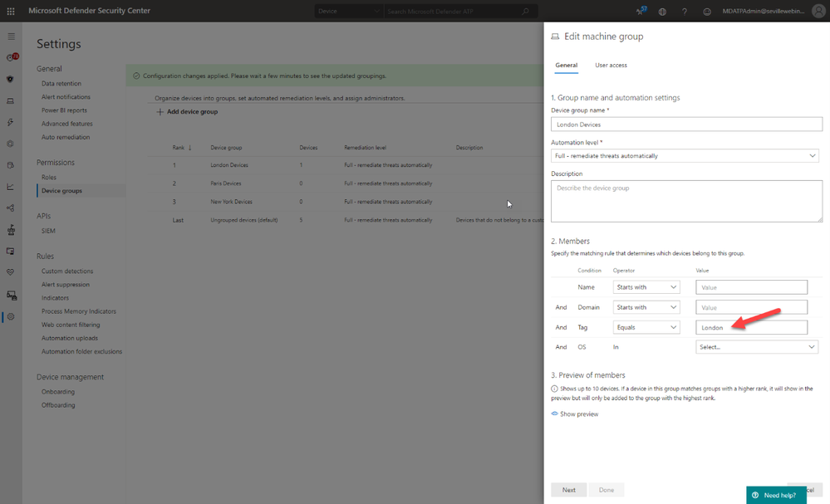Screen dimensions: 830x504
Task: Open the user account avatar icon
Action: coord(818,11)
